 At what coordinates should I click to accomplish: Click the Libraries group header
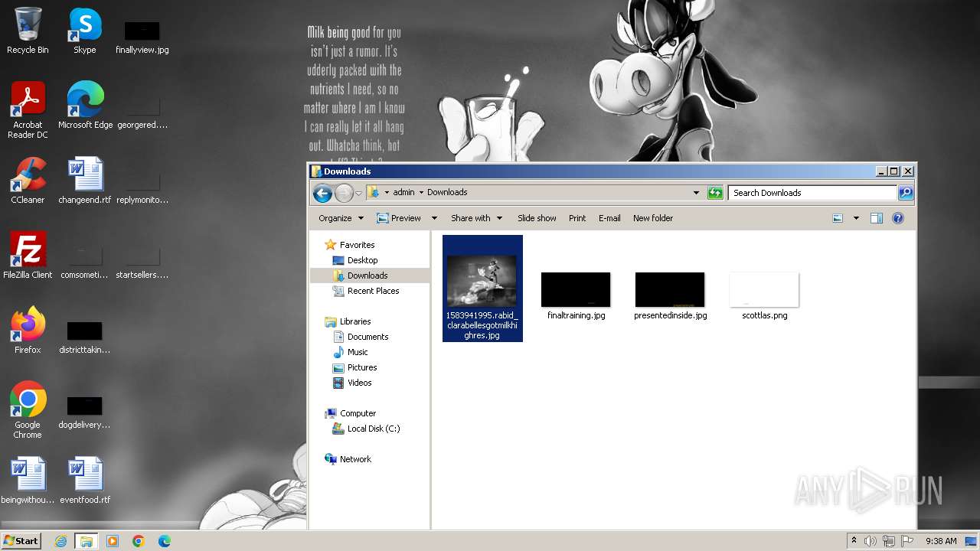[x=355, y=321]
